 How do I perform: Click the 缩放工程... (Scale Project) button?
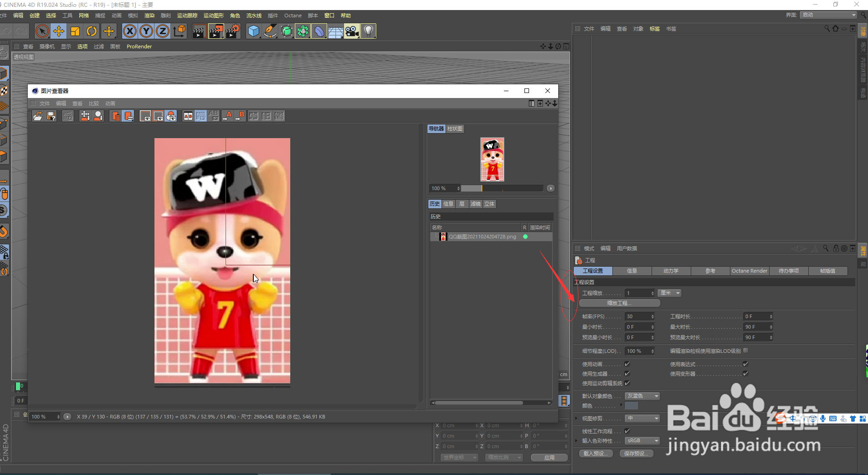point(620,303)
